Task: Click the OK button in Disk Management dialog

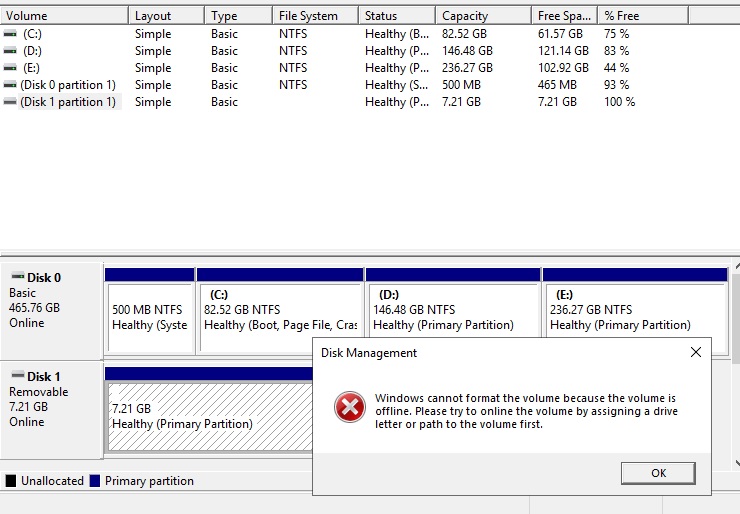Action: [x=658, y=473]
